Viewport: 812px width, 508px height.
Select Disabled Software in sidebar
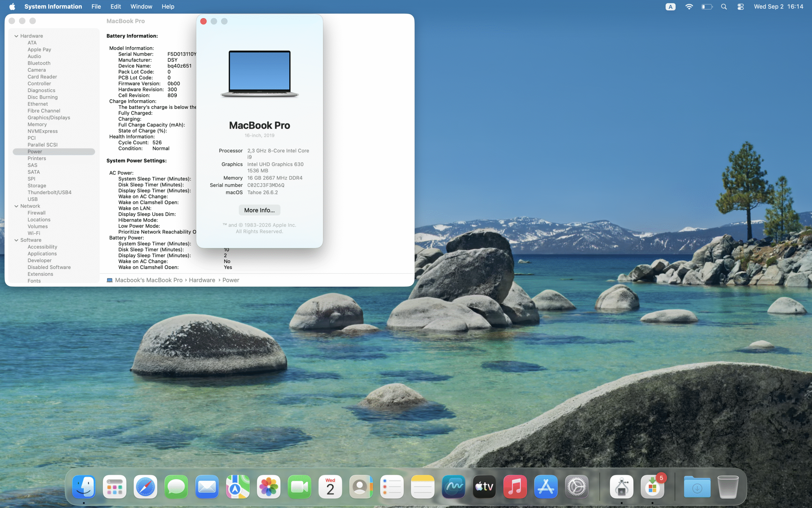pyautogui.click(x=49, y=267)
